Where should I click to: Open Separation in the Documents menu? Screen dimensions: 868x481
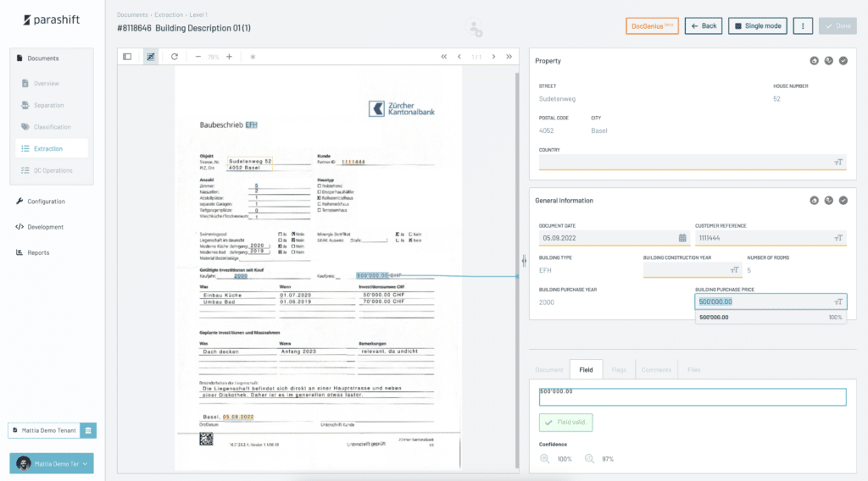tap(48, 105)
